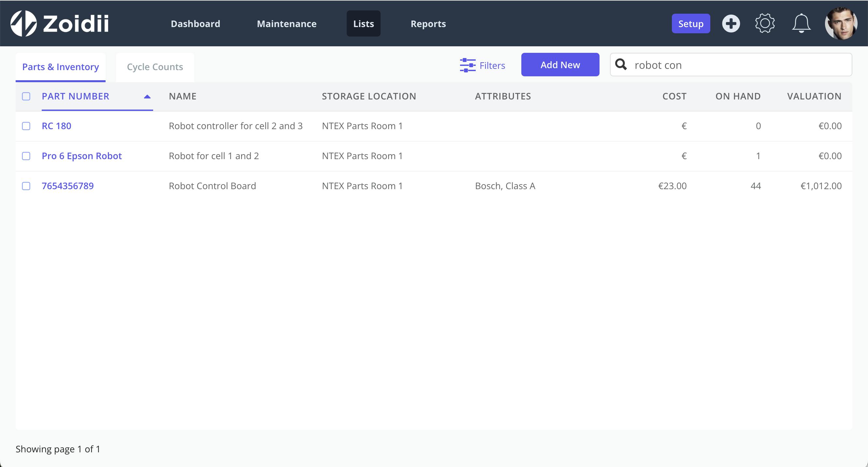Image resolution: width=868 pixels, height=467 pixels.
Task: Click the €23.00 cost cell
Action: [x=672, y=186]
